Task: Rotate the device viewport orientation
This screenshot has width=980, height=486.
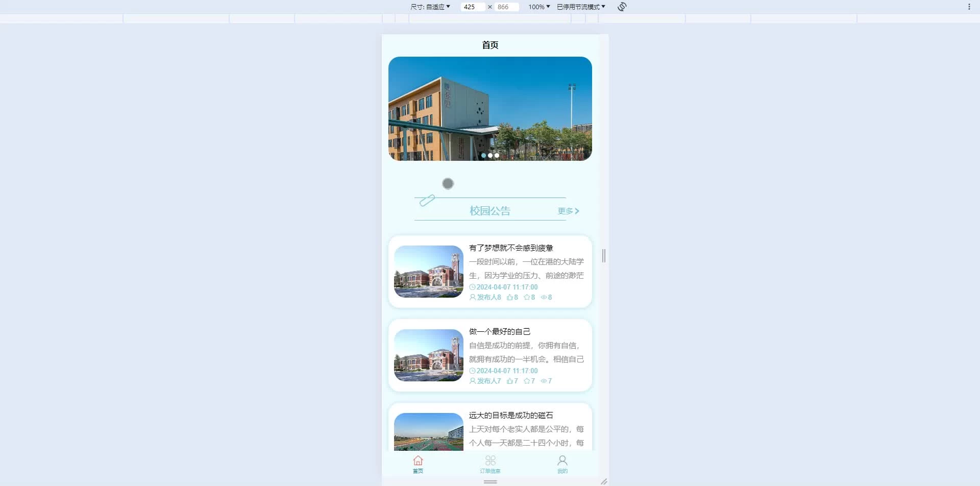Action: [x=622, y=7]
